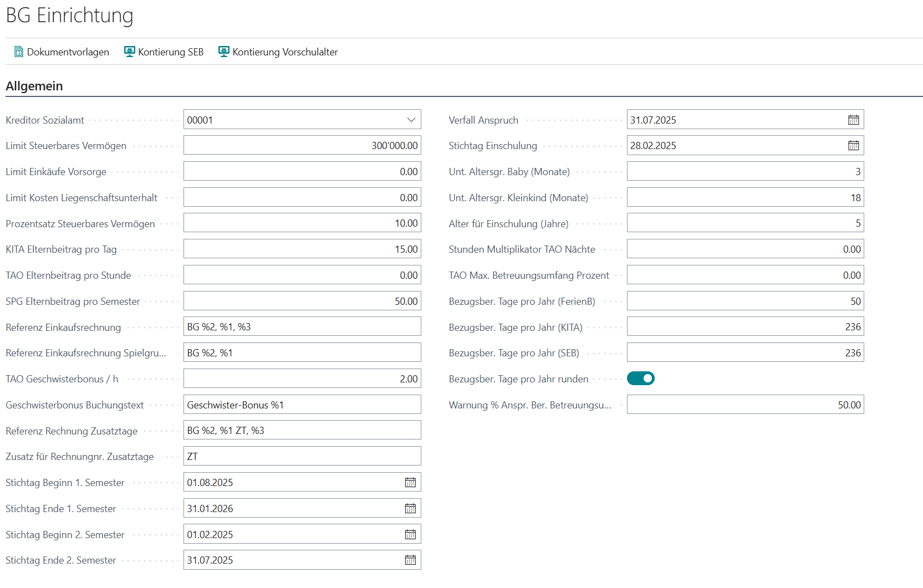Open calendar for Stichtag Beginn 1. Semester

(x=410, y=482)
